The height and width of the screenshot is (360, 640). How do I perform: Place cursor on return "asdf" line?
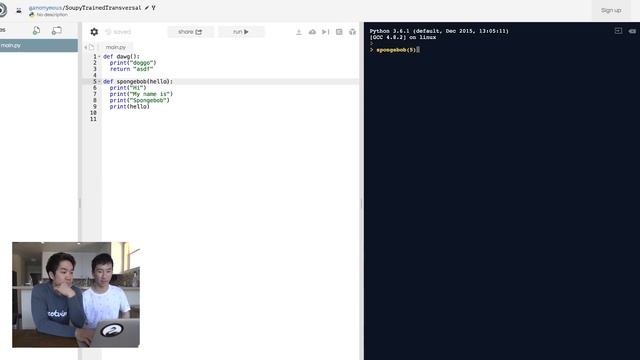pos(131,69)
